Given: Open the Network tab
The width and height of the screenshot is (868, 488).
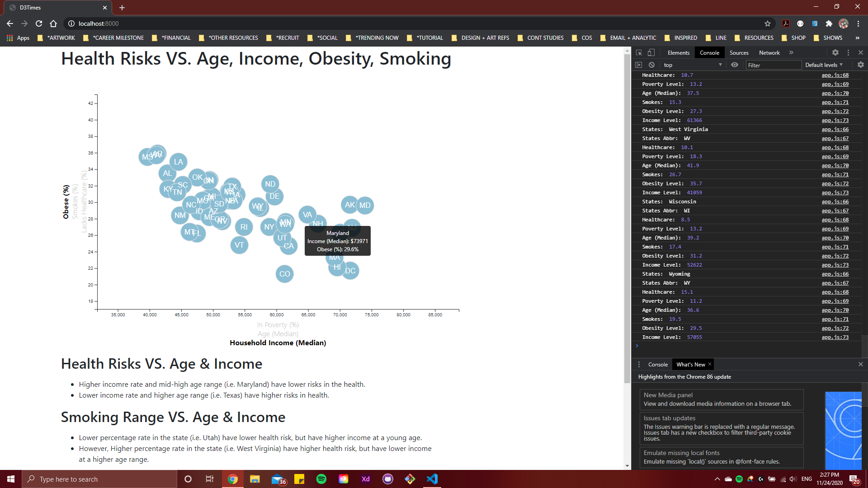Looking at the screenshot, I should pos(769,53).
